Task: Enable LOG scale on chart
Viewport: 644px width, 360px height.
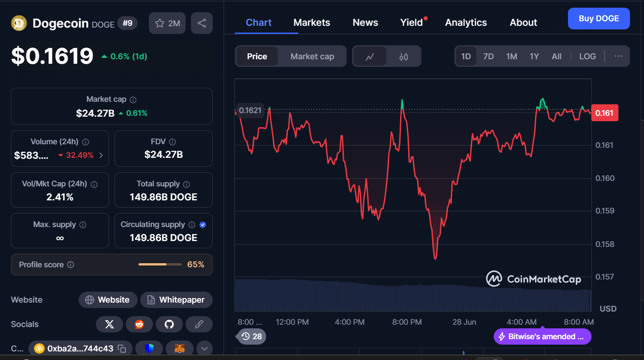Action: (x=587, y=57)
